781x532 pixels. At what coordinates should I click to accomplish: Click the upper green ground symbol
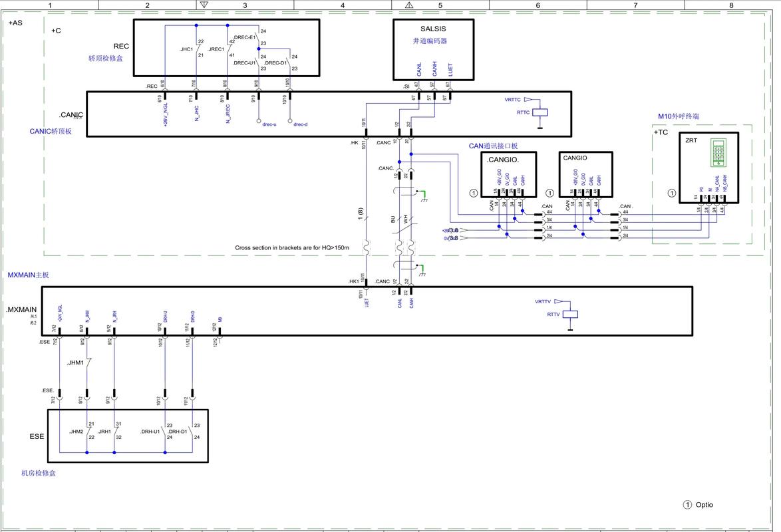coord(420,194)
